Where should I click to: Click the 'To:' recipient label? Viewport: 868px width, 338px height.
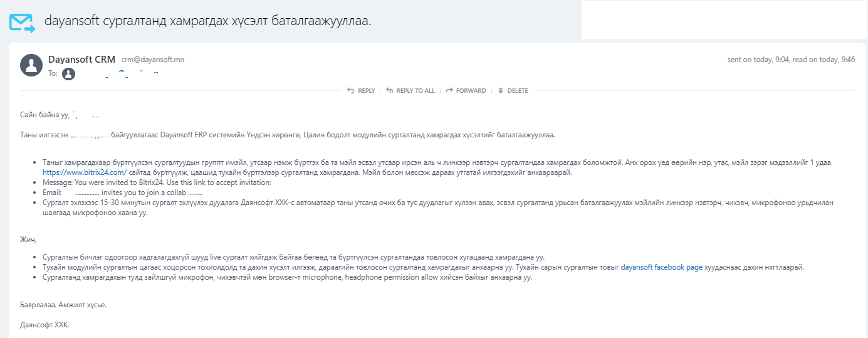pos(53,74)
